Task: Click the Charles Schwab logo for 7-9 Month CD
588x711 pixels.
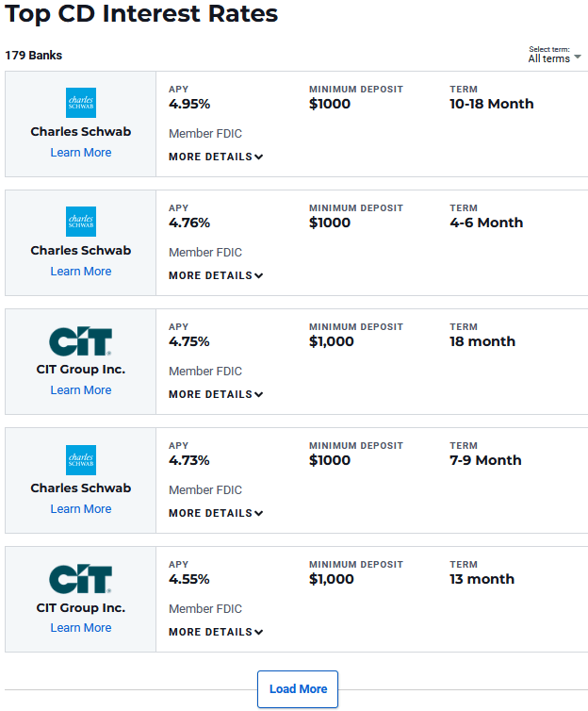Action: [x=81, y=459]
